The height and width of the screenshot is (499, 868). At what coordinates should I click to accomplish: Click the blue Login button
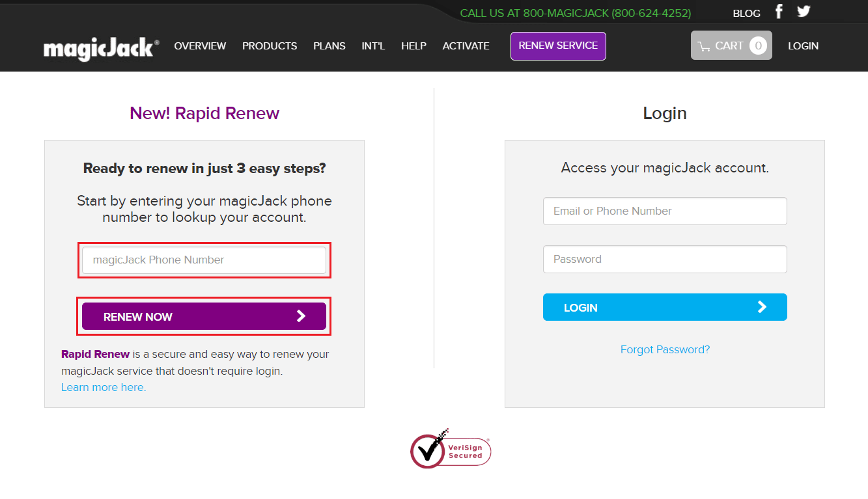[665, 307]
